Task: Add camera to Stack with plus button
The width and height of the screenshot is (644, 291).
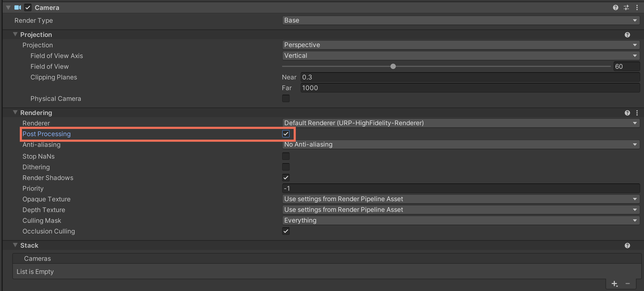Action: point(615,284)
